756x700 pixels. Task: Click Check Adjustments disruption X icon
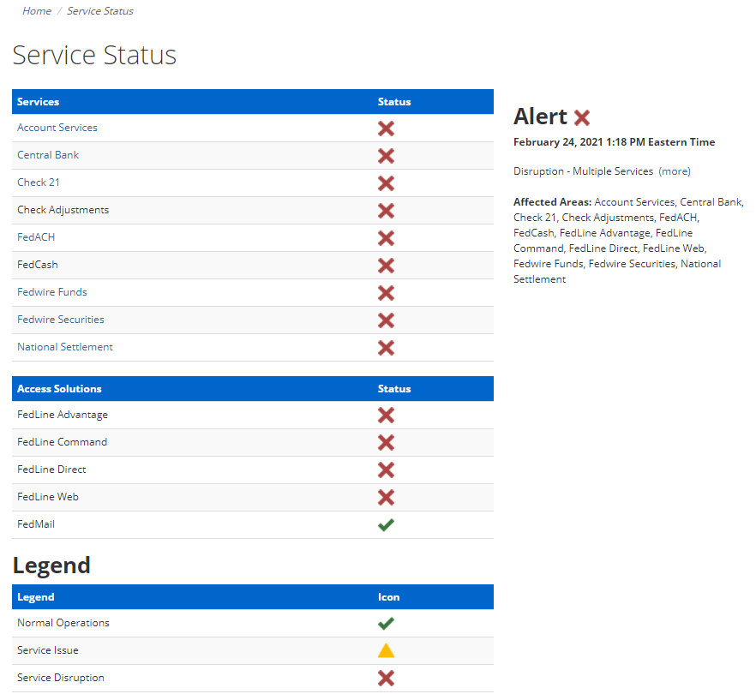(387, 211)
